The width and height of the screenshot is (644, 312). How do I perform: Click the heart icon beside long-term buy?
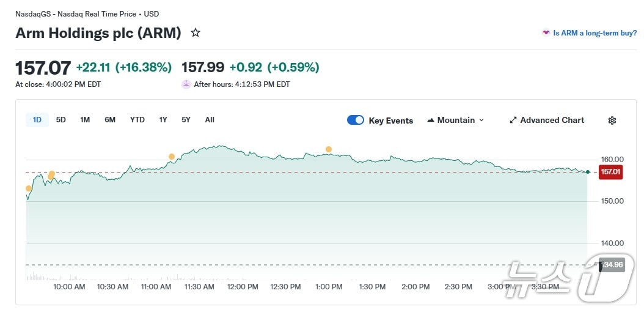[546, 33]
